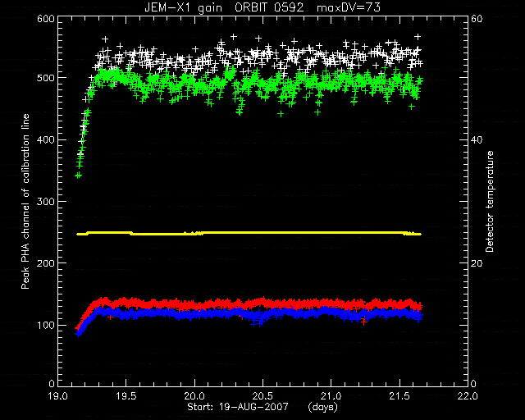Click the 600 tick label on left axis

tap(46, 19)
